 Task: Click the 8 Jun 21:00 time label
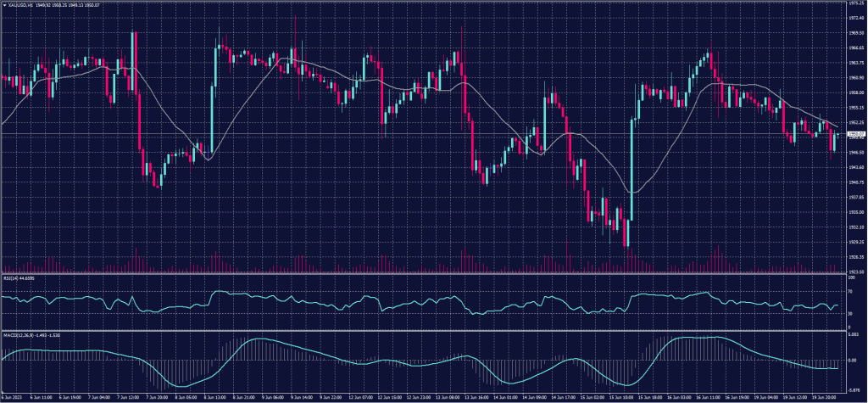[x=243, y=397]
